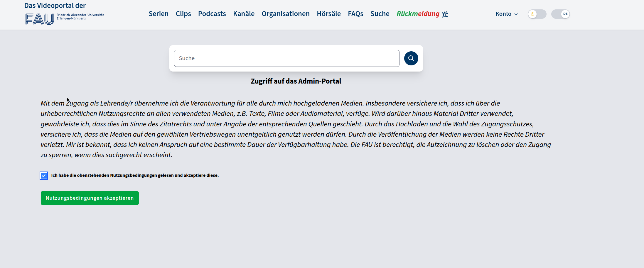Viewport: 644px width, 268px height.
Task: Go to the Clips page
Action: tap(183, 14)
